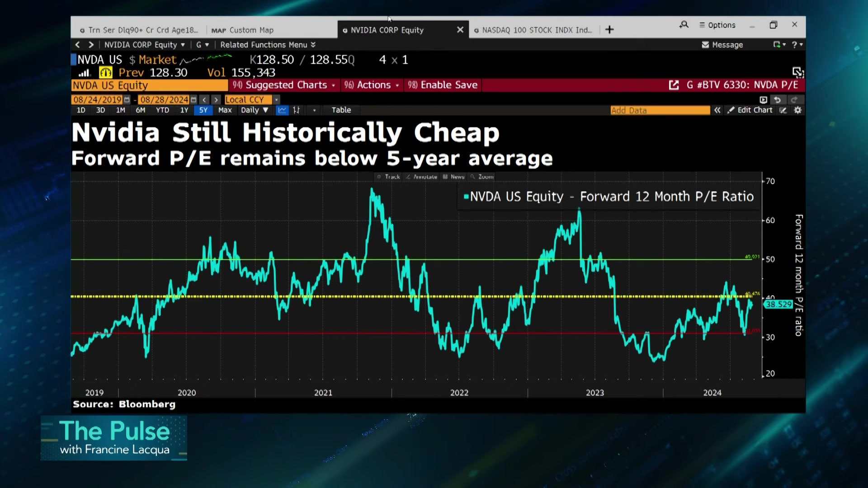Click the start date field 08/24/2019
This screenshot has width=868, height=488.
coord(97,100)
